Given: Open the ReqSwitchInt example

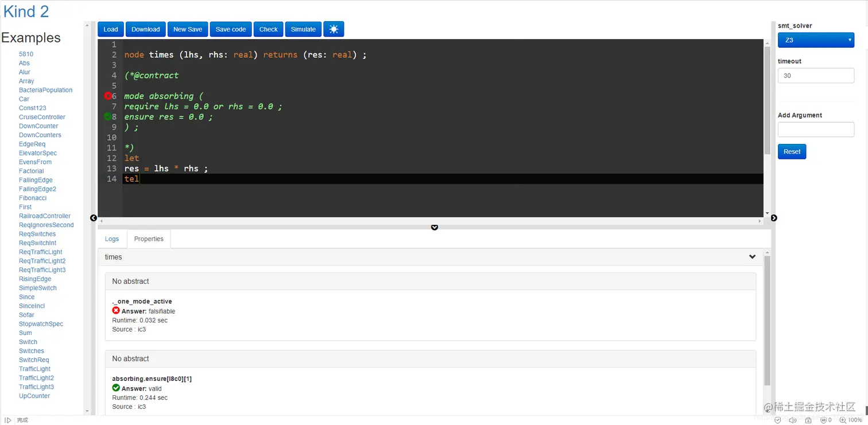Looking at the screenshot, I should 38,243.
